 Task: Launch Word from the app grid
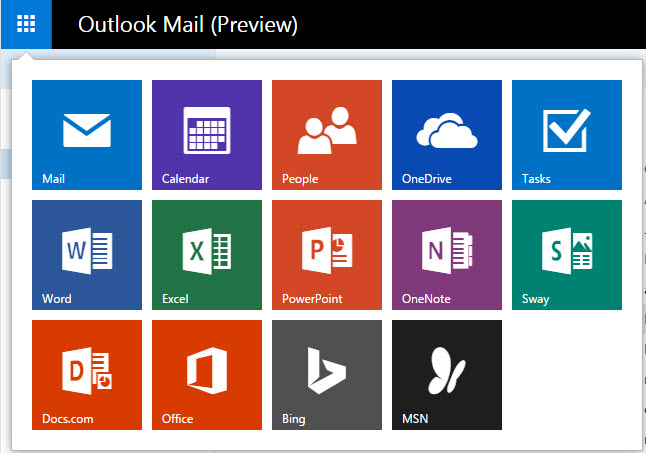tap(87, 254)
